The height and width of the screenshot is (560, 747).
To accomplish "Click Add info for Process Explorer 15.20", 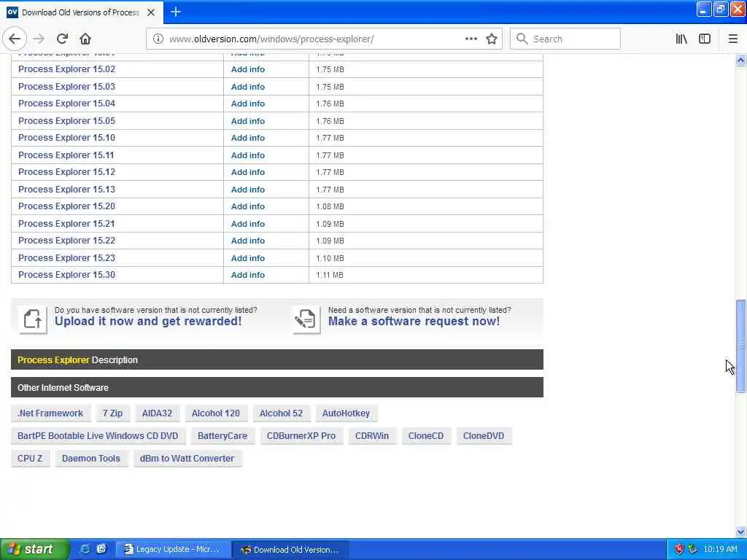I will [248, 206].
